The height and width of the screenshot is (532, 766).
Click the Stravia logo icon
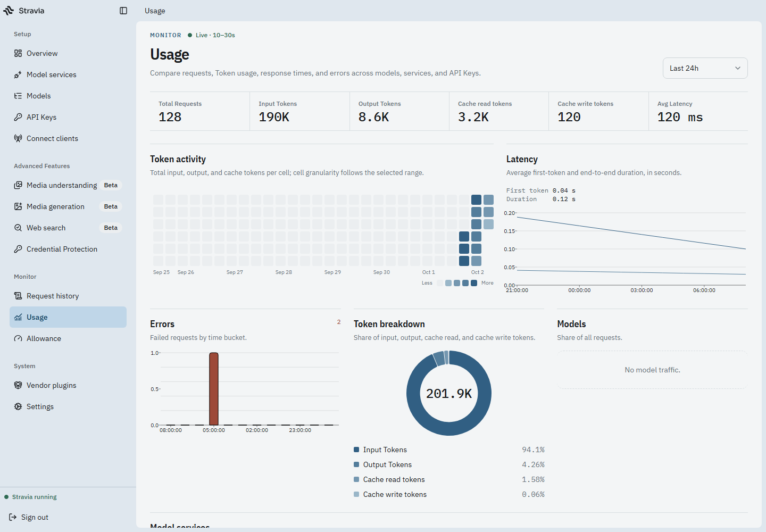(9, 11)
